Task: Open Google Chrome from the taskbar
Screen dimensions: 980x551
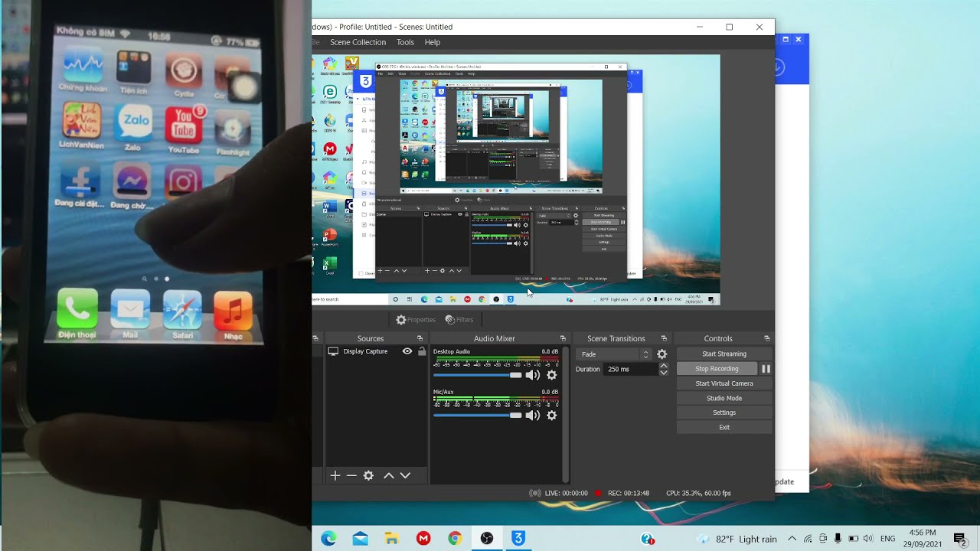Action: (x=455, y=539)
